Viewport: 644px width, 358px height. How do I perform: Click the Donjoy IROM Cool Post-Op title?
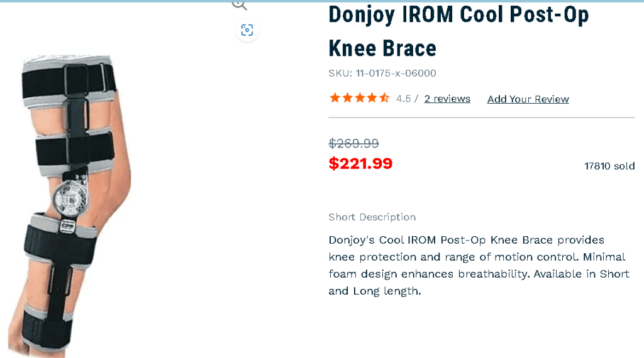click(x=458, y=15)
